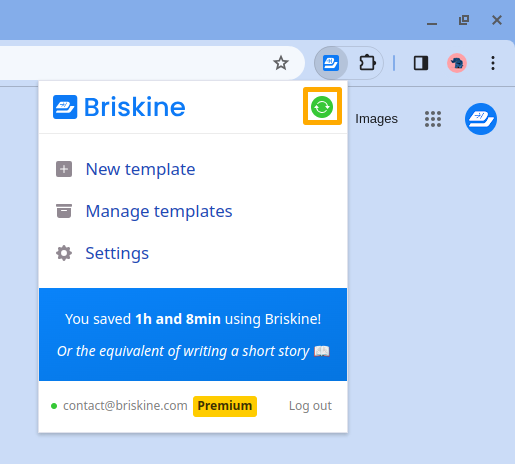The height and width of the screenshot is (464, 515).
Task: Open the Chrome three-dot menu
Action: (493, 63)
